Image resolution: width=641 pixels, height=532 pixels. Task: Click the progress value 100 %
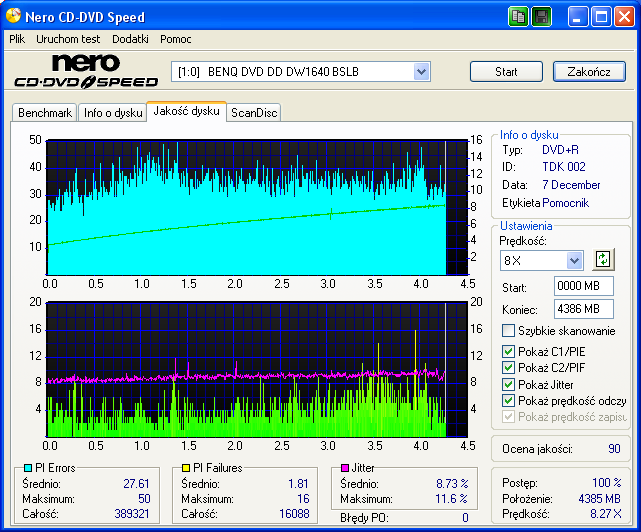(x=607, y=483)
